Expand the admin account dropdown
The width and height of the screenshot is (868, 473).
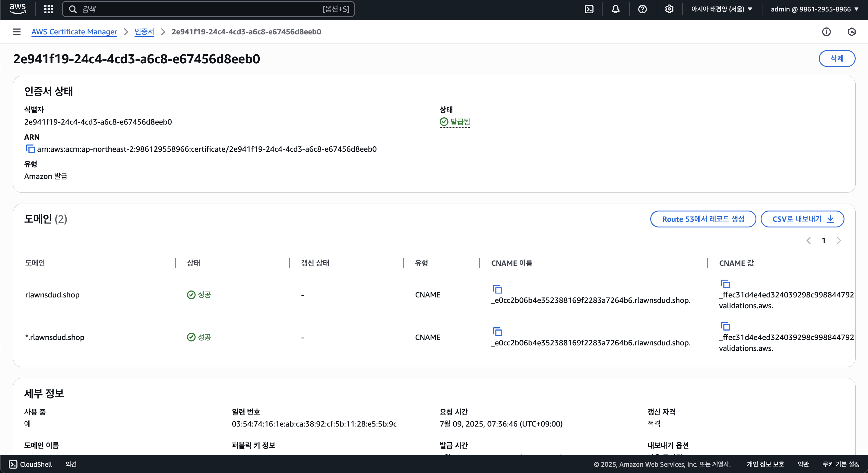click(x=814, y=9)
